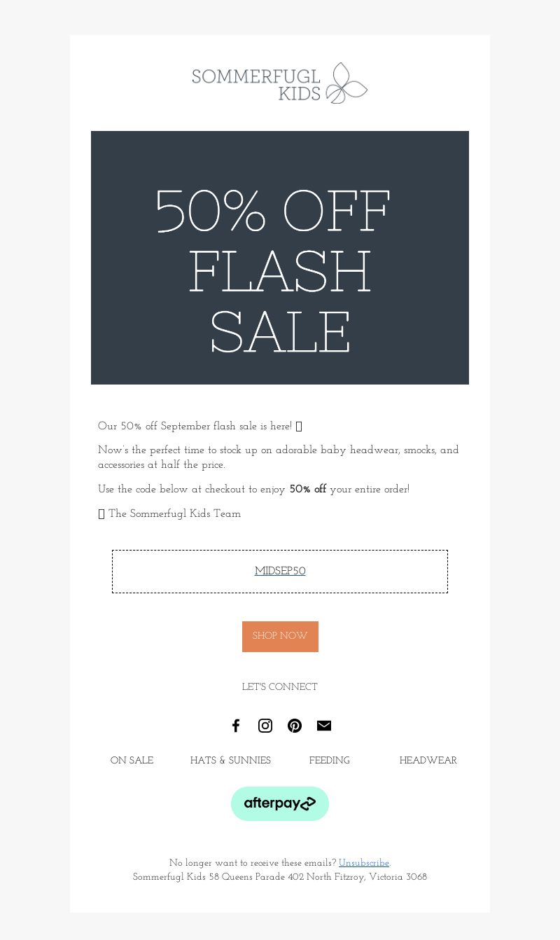This screenshot has height=940, width=560.
Task: Follow the Unsubscribe link
Action: [364, 863]
